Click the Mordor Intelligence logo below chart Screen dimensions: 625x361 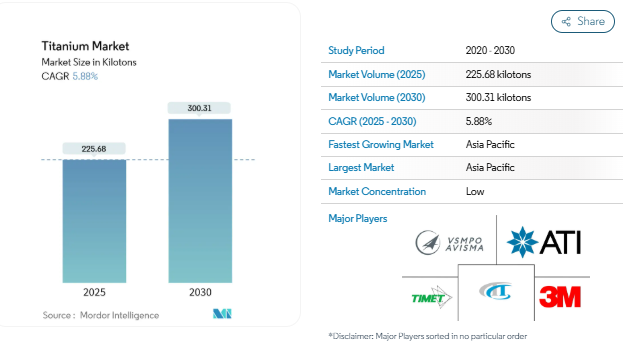(x=222, y=314)
